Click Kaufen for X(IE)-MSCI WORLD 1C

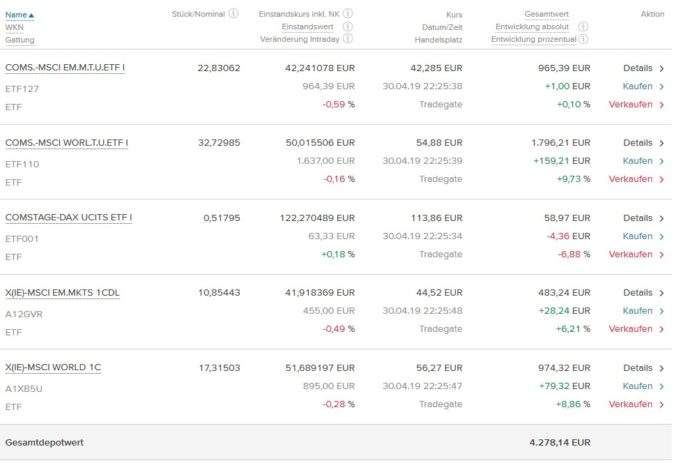pyautogui.click(x=643, y=386)
